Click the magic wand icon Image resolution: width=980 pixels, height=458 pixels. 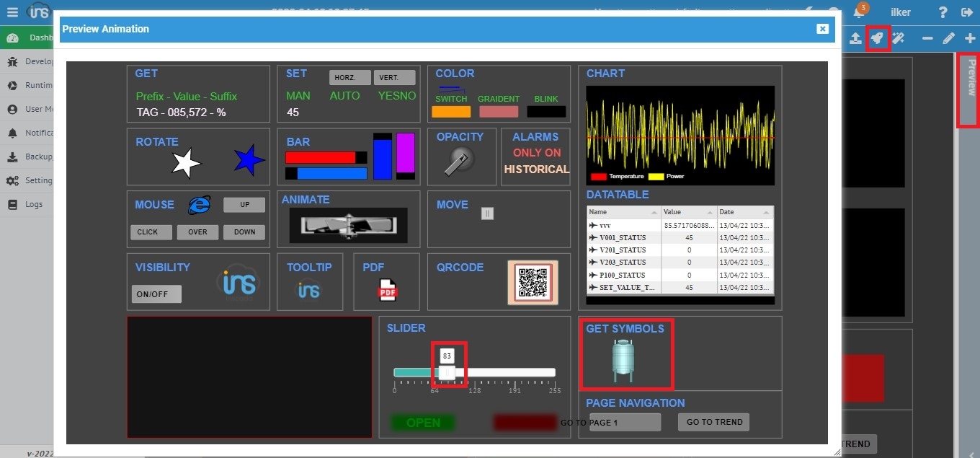tap(899, 39)
